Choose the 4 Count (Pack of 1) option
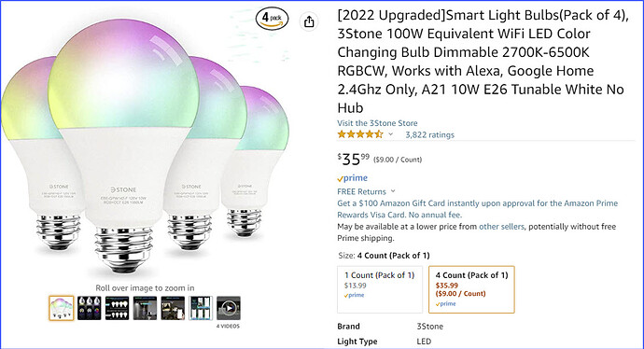The height and width of the screenshot is (349, 644). 471,289
